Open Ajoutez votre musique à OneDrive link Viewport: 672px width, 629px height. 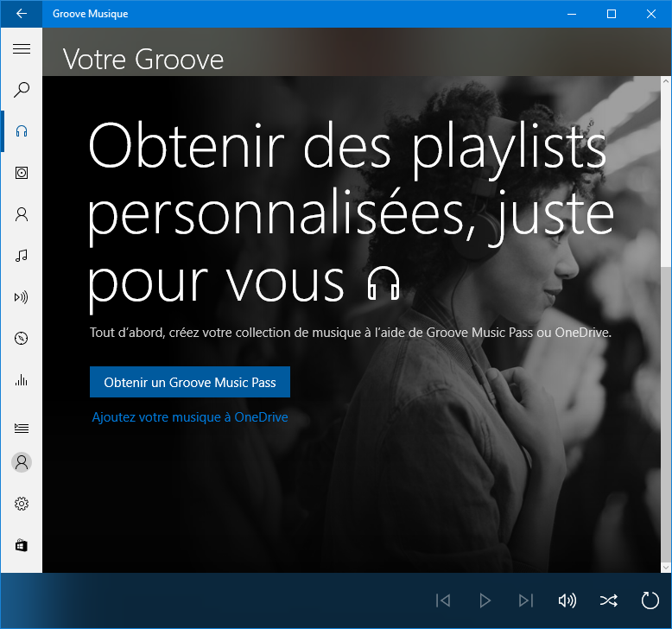point(190,417)
